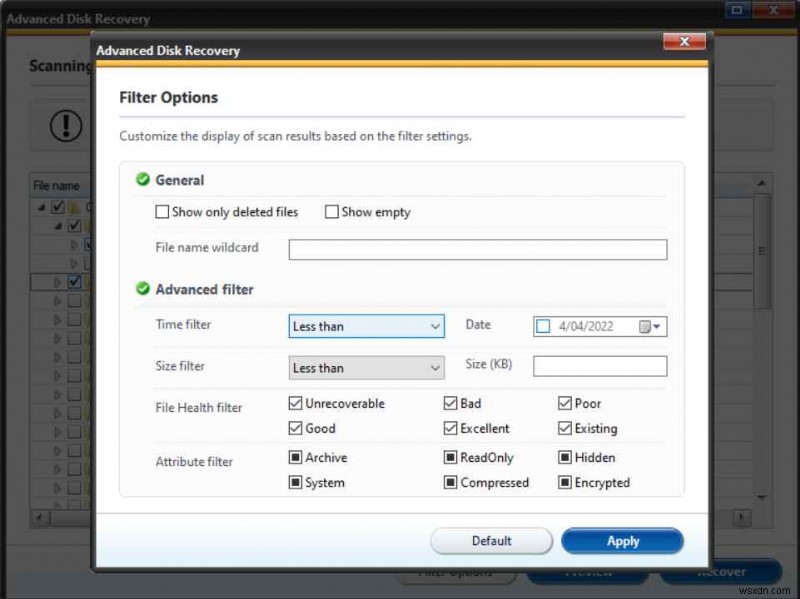The image size is (800, 599).
Task: Enable the Show only deleted files checkbox
Action: (x=162, y=212)
